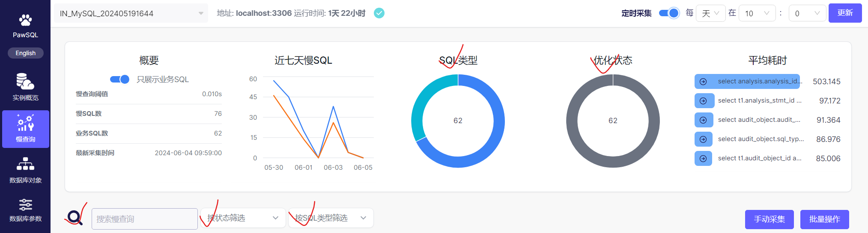Click the 搜索慢查询 input field
The image size is (868, 233).
144,219
